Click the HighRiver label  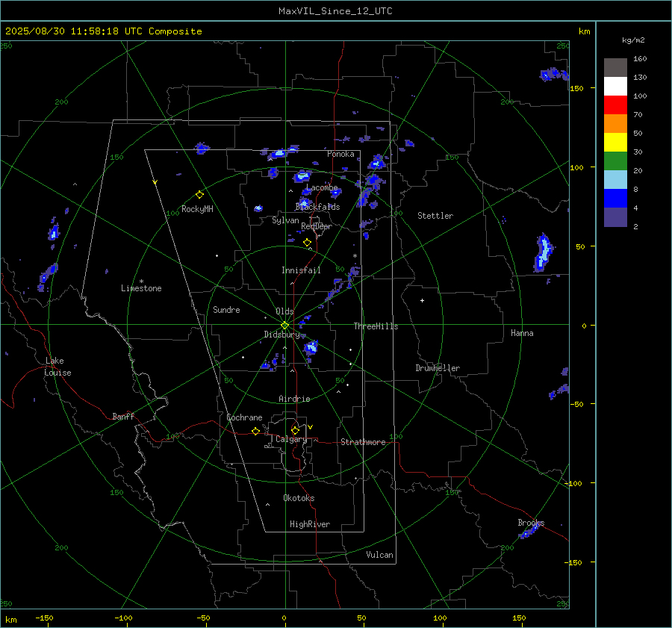click(x=310, y=524)
